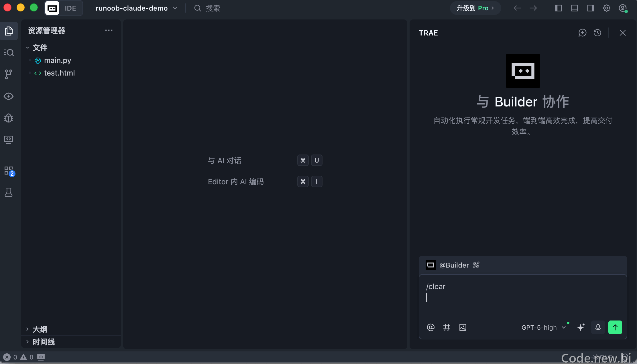Screen dimensions: 637x364
Task: Toggle the bottom panel layout
Action: tap(575, 8)
